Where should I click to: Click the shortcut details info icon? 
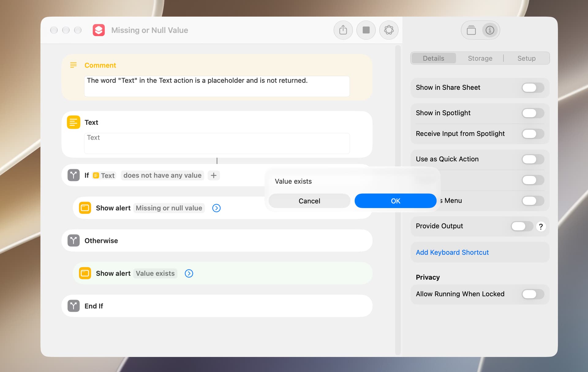[490, 30]
